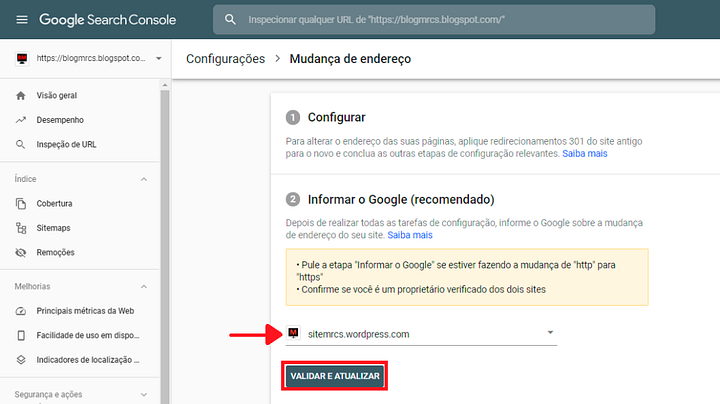
Task: Click the mobile usability phone icon
Action: [21, 335]
